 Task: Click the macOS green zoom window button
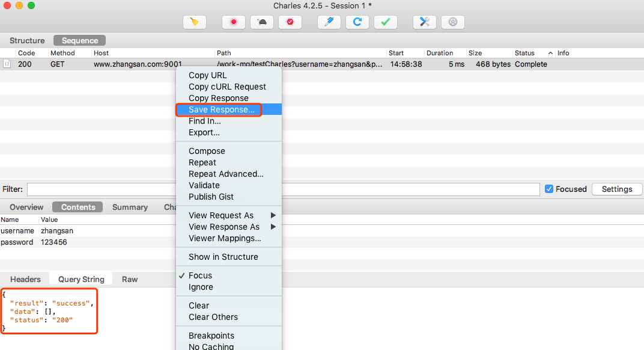pos(31,5)
